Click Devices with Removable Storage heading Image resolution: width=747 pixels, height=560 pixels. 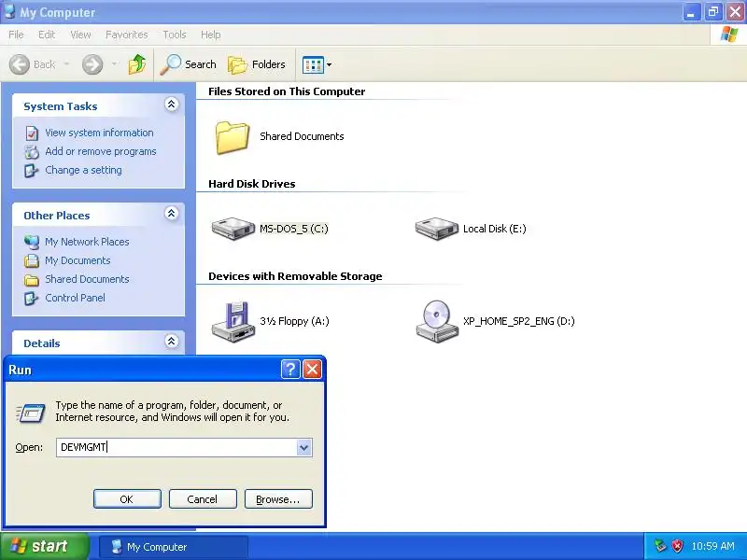coord(295,276)
